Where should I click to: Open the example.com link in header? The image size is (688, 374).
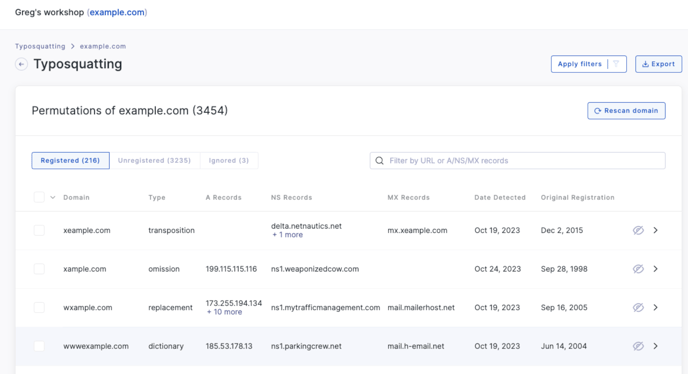tap(117, 12)
